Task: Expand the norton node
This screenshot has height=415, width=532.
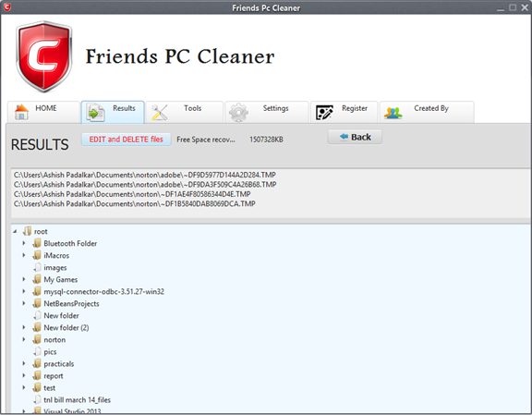Action: (24, 339)
